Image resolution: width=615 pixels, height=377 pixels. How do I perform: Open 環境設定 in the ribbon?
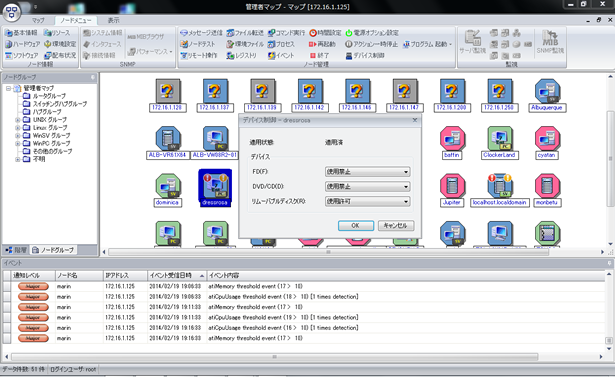pyautogui.click(x=60, y=44)
